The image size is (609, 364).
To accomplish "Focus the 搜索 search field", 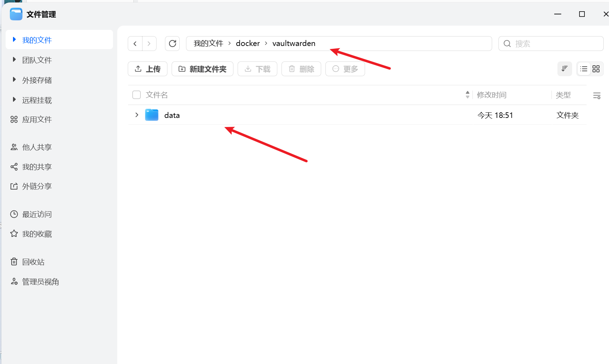I will point(551,44).
